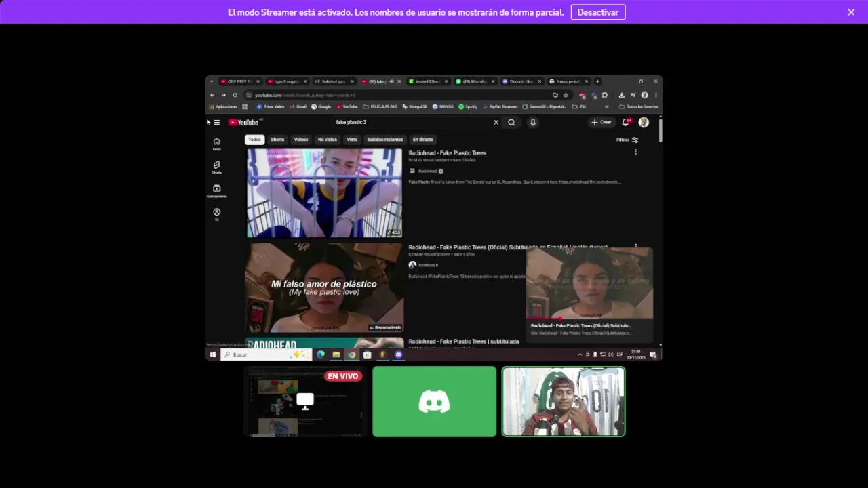Clear the YouTube search text with X

pyautogui.click(x=496, y=123)
